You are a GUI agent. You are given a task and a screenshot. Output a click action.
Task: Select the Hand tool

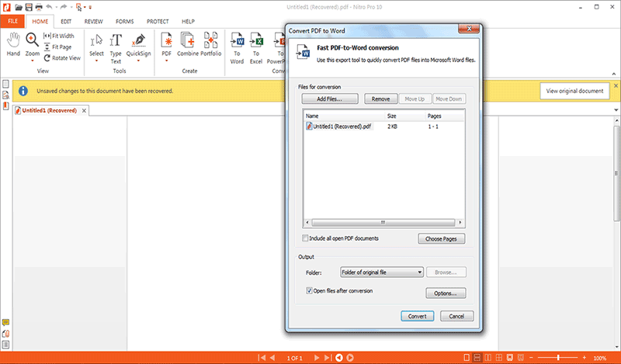coord(13,44)
